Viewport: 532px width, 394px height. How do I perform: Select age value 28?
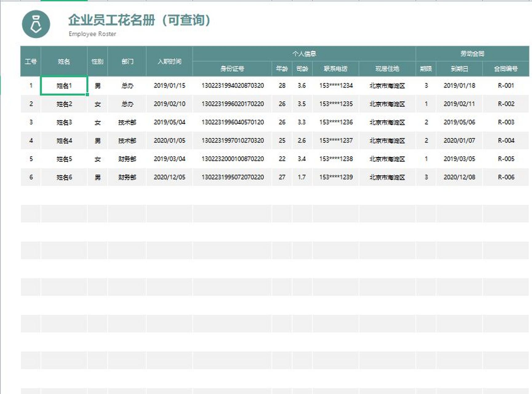pyautogui.click(x=282, y=86)
